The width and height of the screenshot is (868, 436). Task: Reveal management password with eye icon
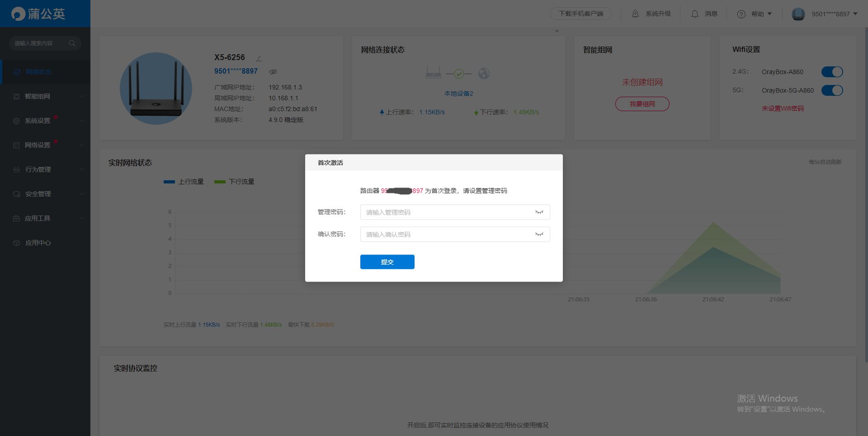pos(539,212)
